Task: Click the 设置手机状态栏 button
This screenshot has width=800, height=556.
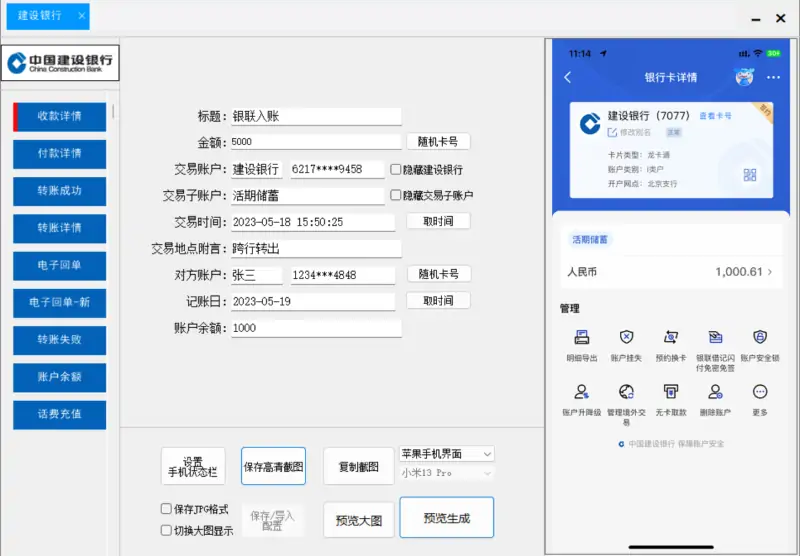Action: point(193,466)
